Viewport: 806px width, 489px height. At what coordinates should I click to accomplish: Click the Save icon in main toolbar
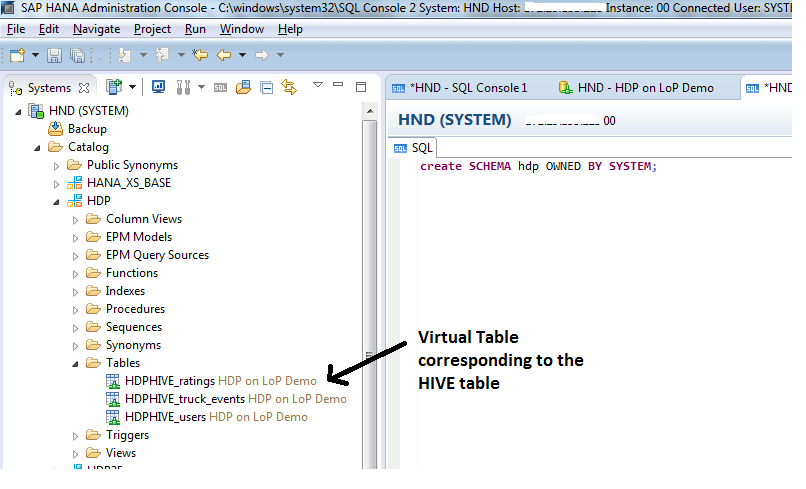tap(54, 54)
